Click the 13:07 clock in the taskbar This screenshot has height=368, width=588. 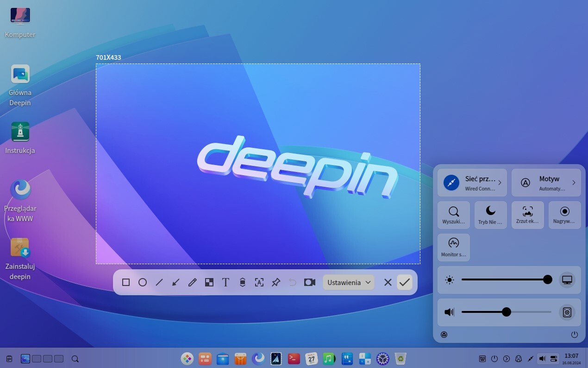coord(572,358)
